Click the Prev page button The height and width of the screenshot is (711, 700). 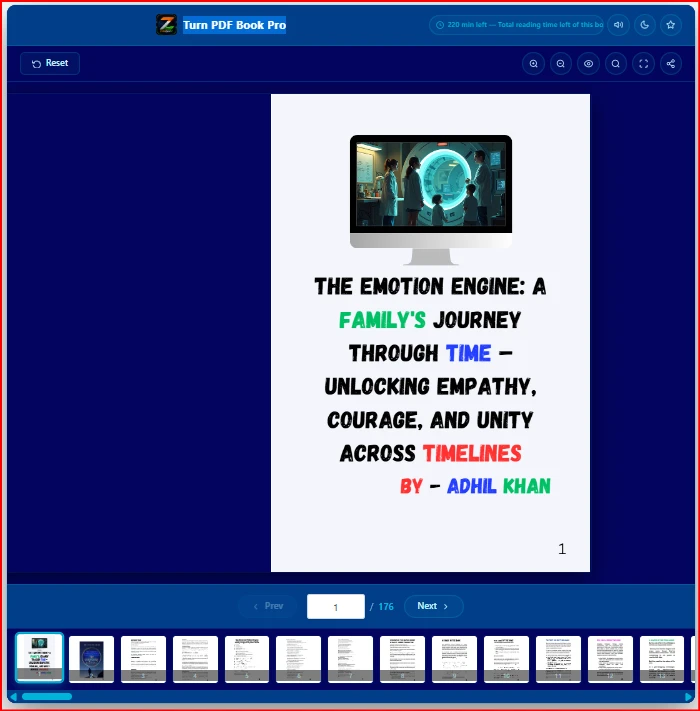pos(268,606)
